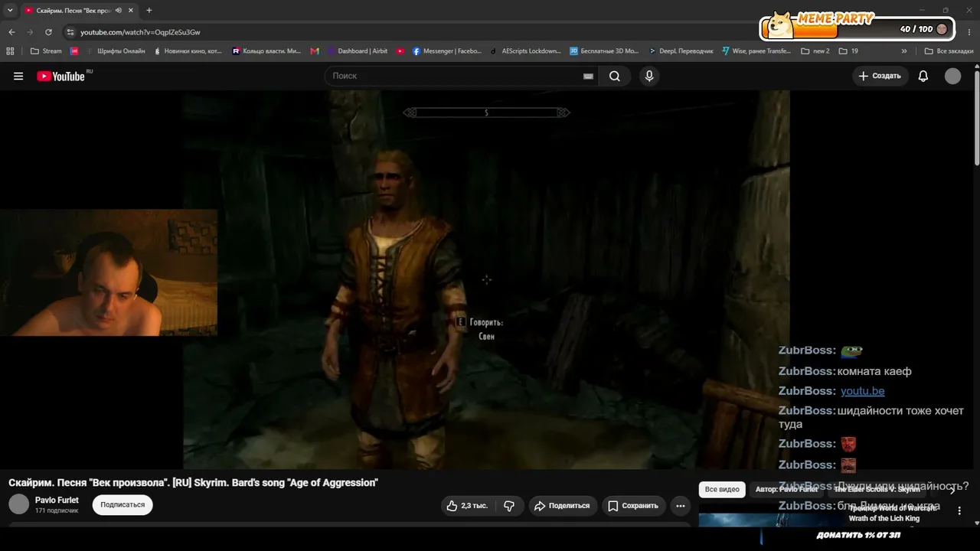Screen dimensions: 980x551
Task: Open the new 2 bookmarks folder
Action: [x=815, y=51]
